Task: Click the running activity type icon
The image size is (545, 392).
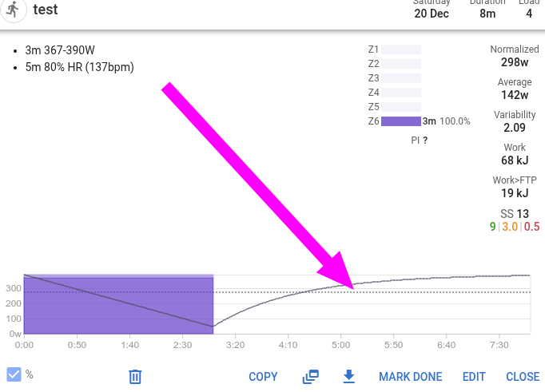Action: coord(12,10)
